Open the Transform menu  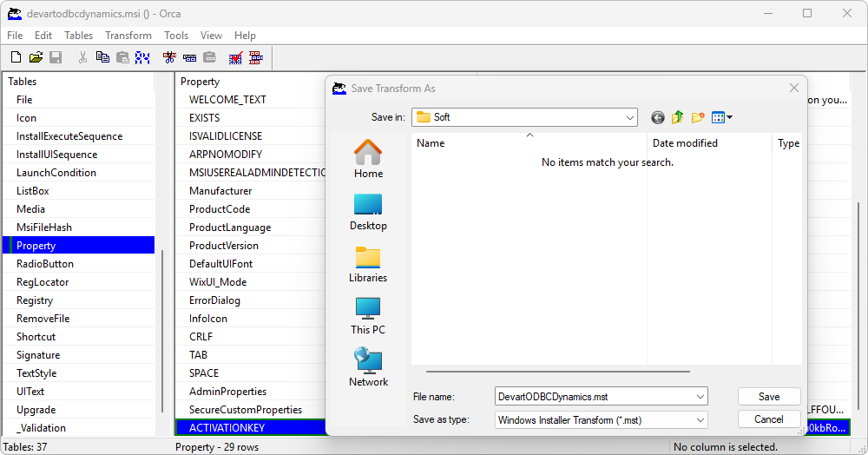(x=128, y=36)
